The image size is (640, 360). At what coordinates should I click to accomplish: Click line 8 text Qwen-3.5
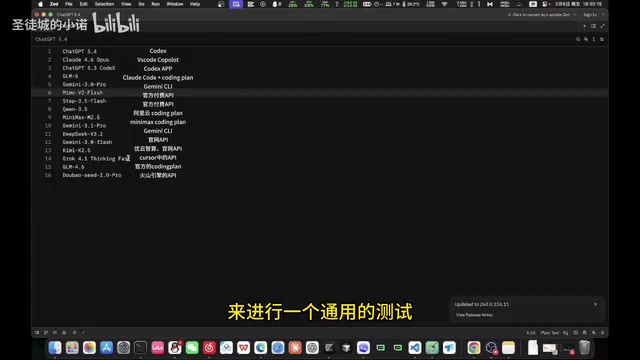click(75, 109)
